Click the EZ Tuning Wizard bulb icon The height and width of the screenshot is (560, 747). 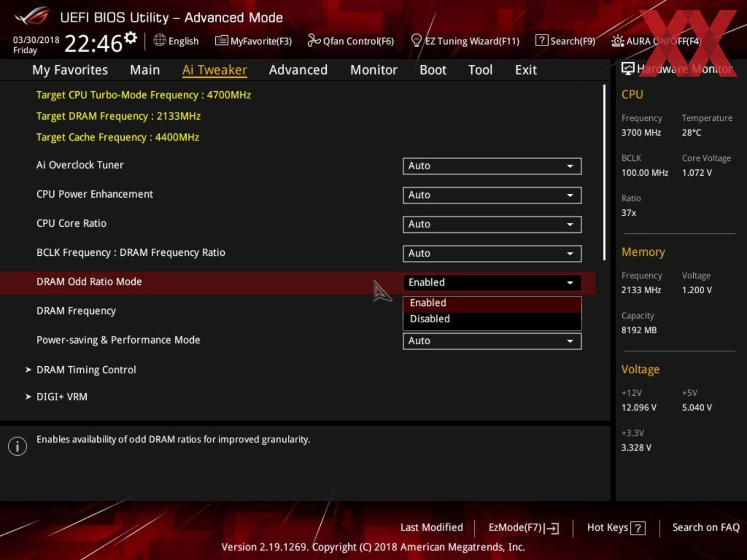pyautogui.click(x=416, y=40)
